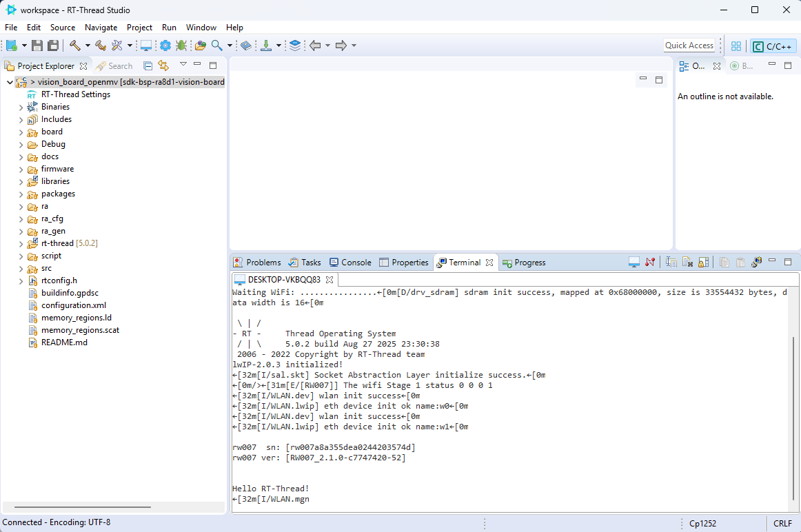Screen dimensions: 801x532
Task: Click the Download program toolbar icon
Action: pyautogui.click(x=266, y=45)
